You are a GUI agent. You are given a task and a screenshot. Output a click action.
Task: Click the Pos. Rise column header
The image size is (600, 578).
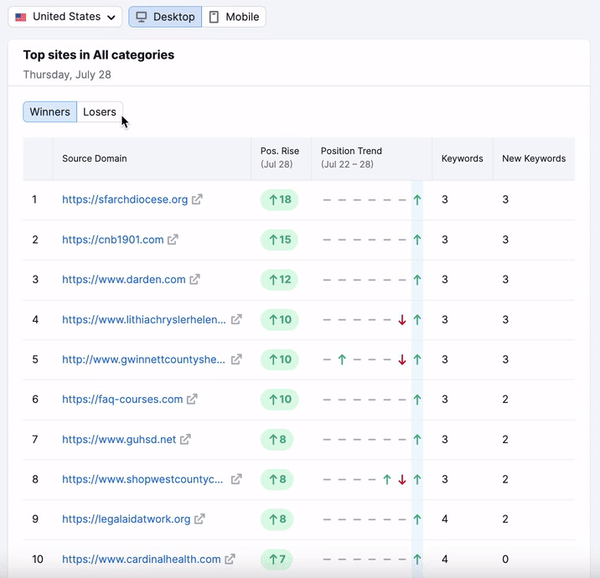coord(280,157)
